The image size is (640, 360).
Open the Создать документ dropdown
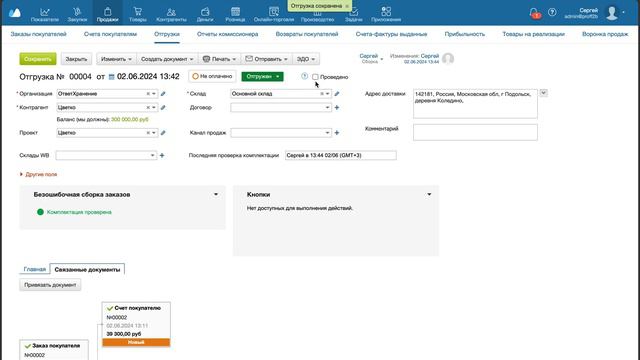(x=167, y=59)
